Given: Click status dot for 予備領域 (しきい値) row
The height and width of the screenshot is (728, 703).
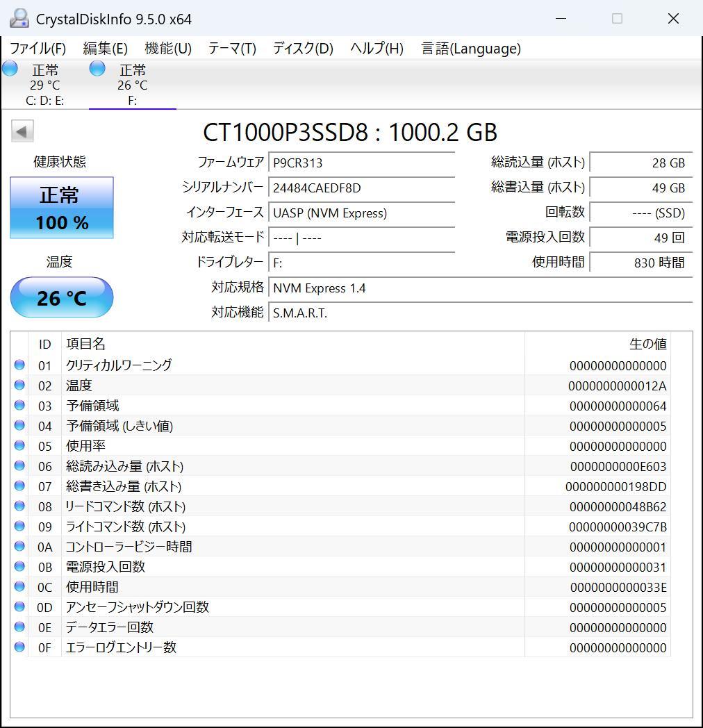Looking at the screenshot, I should point(19,425).
